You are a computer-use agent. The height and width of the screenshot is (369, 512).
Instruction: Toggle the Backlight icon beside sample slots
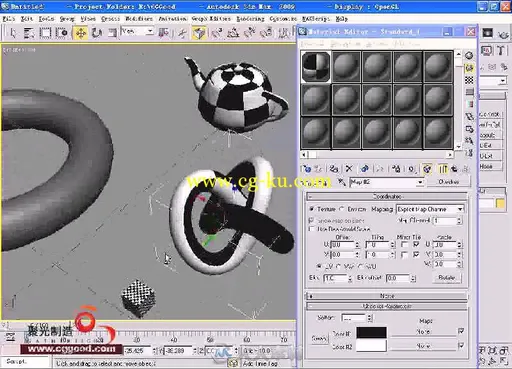pos(469,68)
